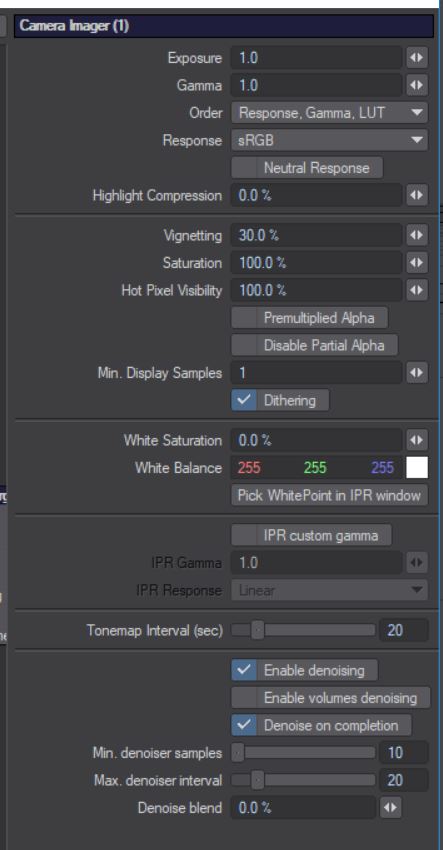Click Hot Pixel Visibility stepper arrows

pyautogui.click(x=416, y=291)
